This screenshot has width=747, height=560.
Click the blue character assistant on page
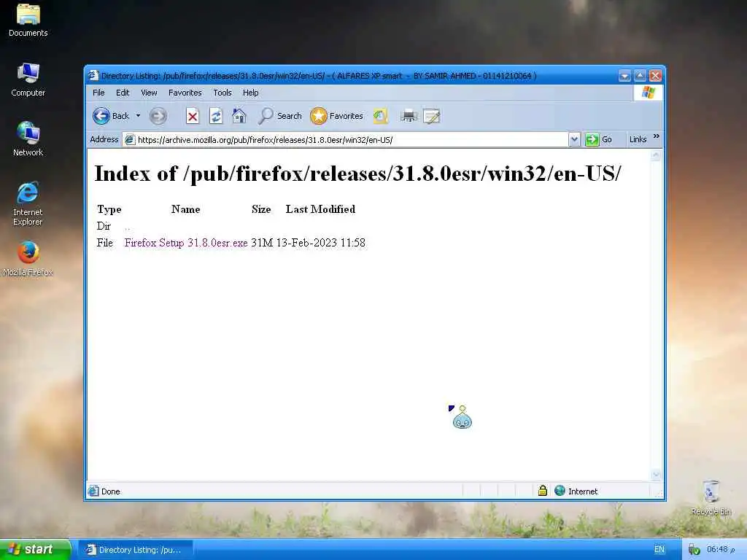point(462,418)
